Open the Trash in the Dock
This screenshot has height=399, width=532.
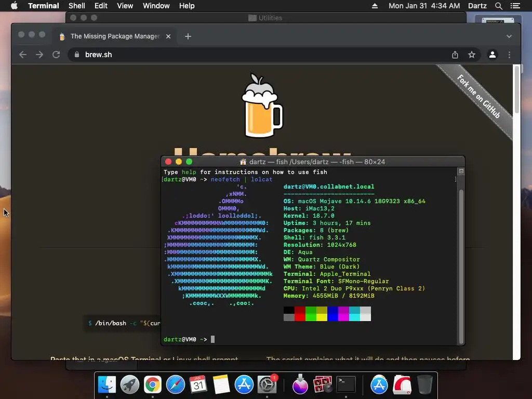tap(425, 384)
